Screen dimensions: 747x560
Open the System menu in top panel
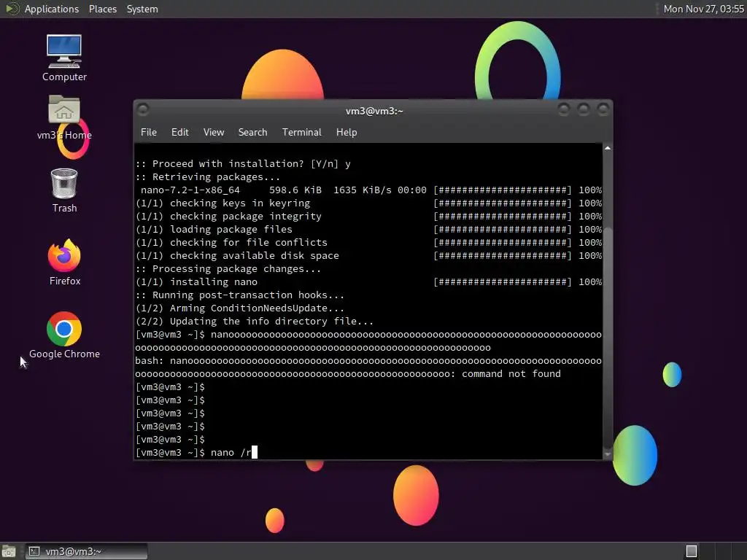[142, 9]
